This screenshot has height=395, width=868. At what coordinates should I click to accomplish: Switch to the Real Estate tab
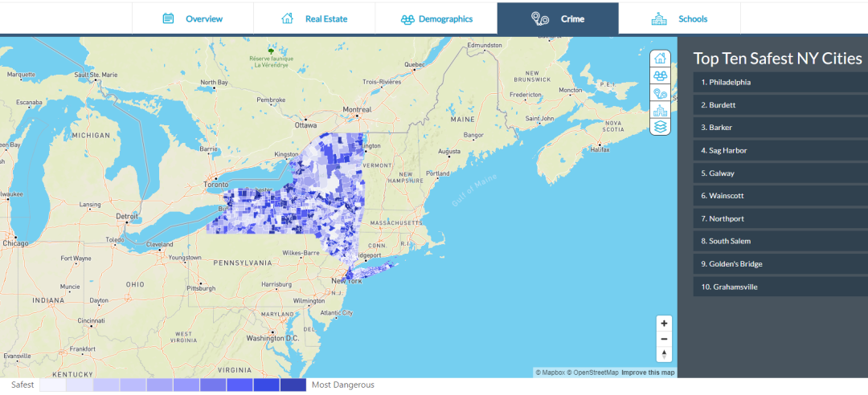coord(314,18)
